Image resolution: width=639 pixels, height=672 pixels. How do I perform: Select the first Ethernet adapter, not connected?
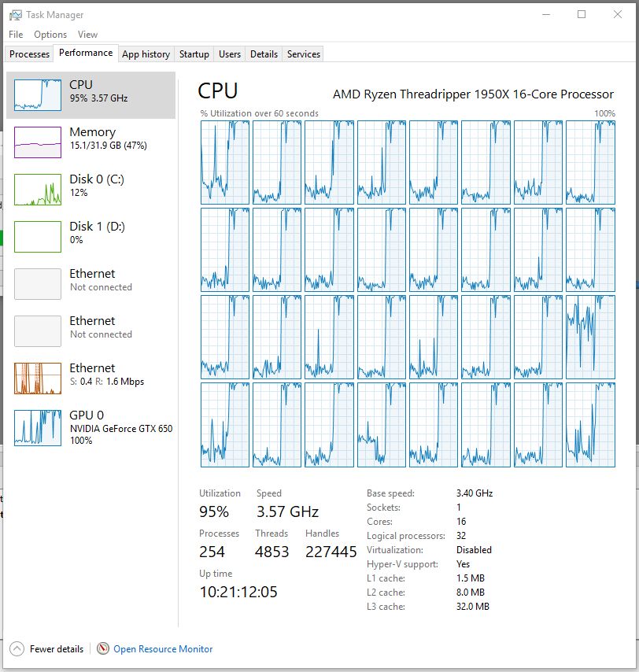(38, 284)
